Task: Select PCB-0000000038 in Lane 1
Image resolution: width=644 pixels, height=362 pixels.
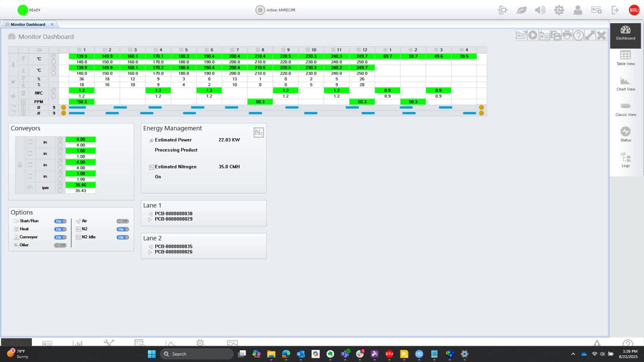Action: pyautogui.click(x=174, y=214)
